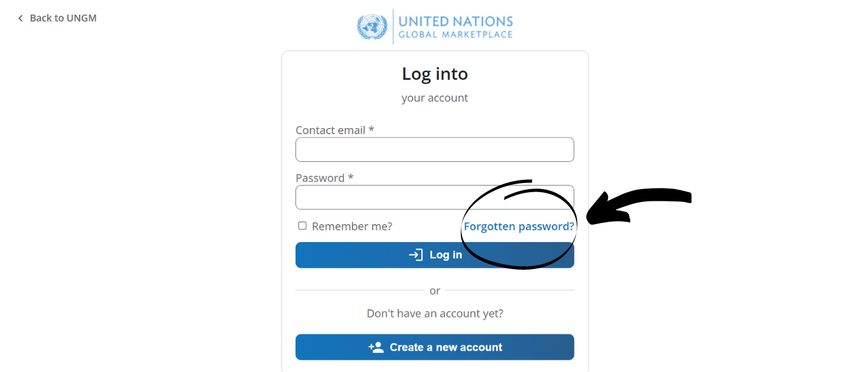Click the United Nations Global Marketplace wordmark
The height and width of the screenshot is (372, 868).
click(x=456, y=27)
